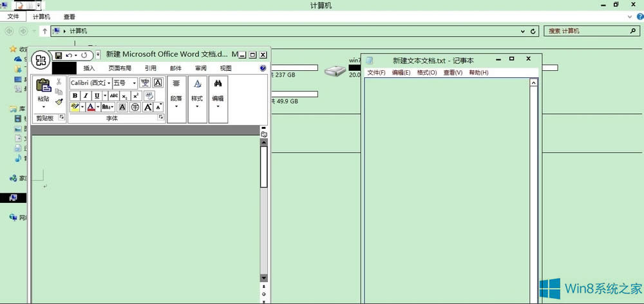Toggle Superscript x² formatting

coord(135,95)
